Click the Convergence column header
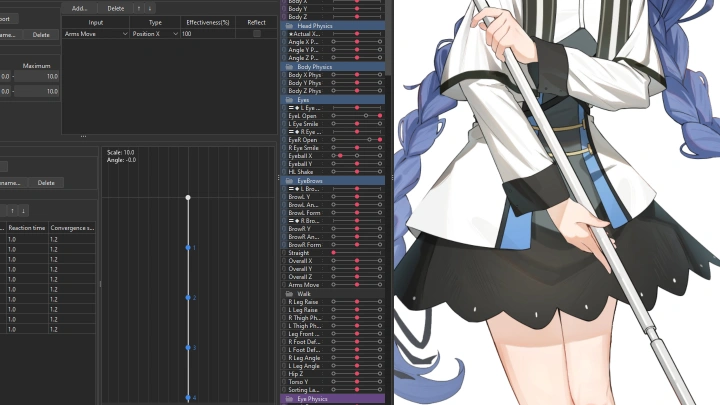The width and height of the screenshot is (720, 405). tap(72, 228)
